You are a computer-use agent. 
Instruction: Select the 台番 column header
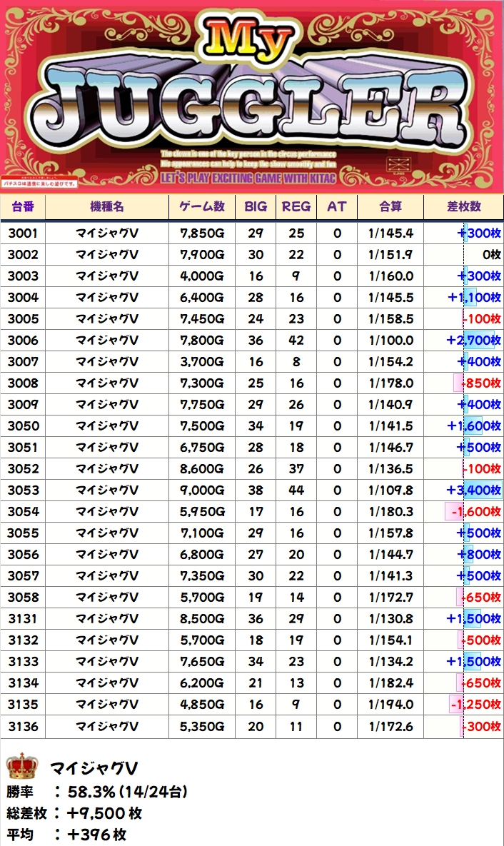point(23,206)
